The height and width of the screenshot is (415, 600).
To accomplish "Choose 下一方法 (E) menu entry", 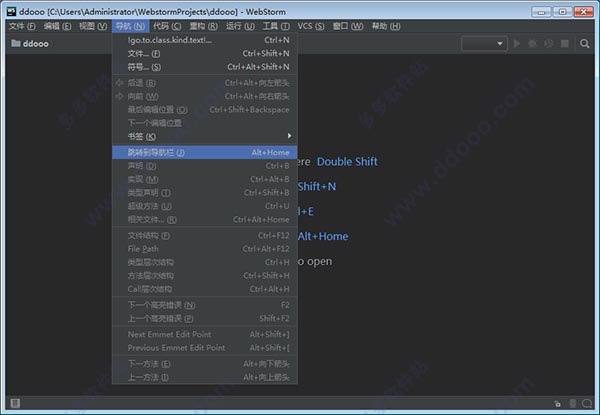I will [205, 364].
